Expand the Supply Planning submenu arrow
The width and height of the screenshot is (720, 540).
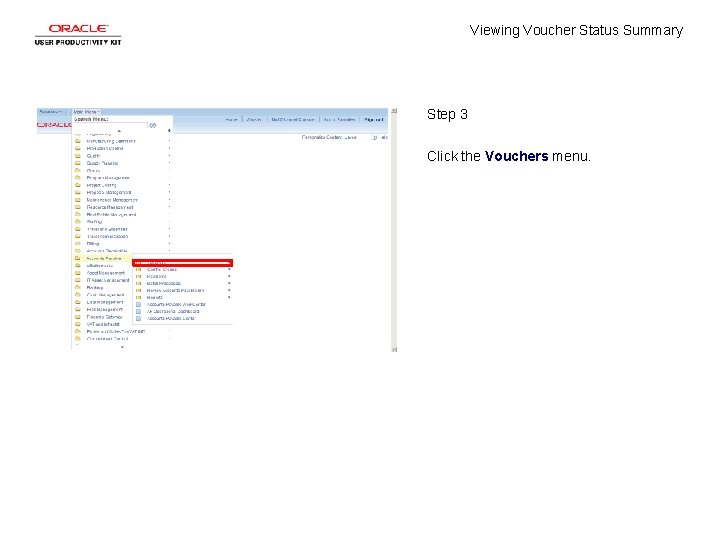pyautogui.click(x=169, y=163)
